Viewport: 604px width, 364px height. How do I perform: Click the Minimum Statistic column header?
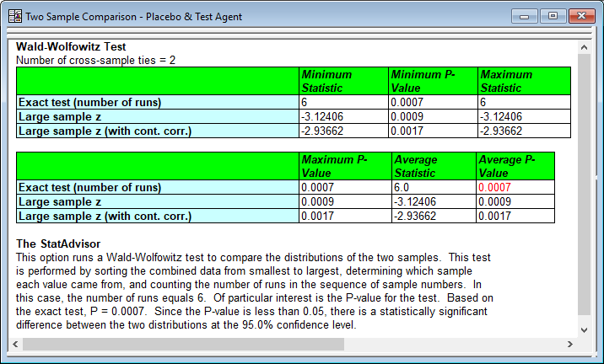(342, 81)
